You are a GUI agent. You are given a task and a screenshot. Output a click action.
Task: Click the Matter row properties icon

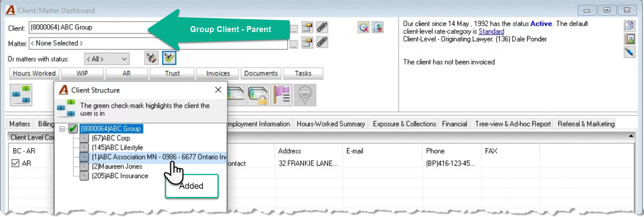[x=307, y=42]
